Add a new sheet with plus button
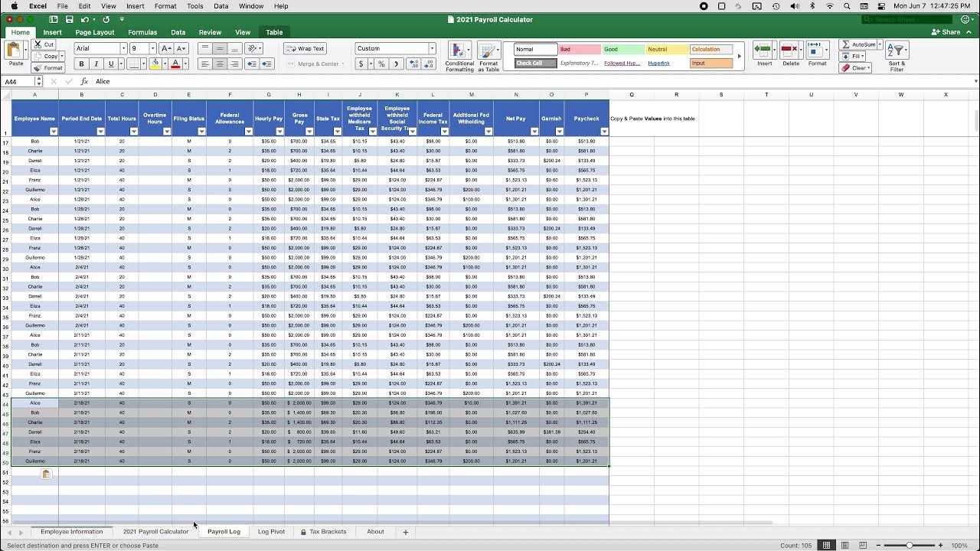The image size is (980, 551). [406, 532]
